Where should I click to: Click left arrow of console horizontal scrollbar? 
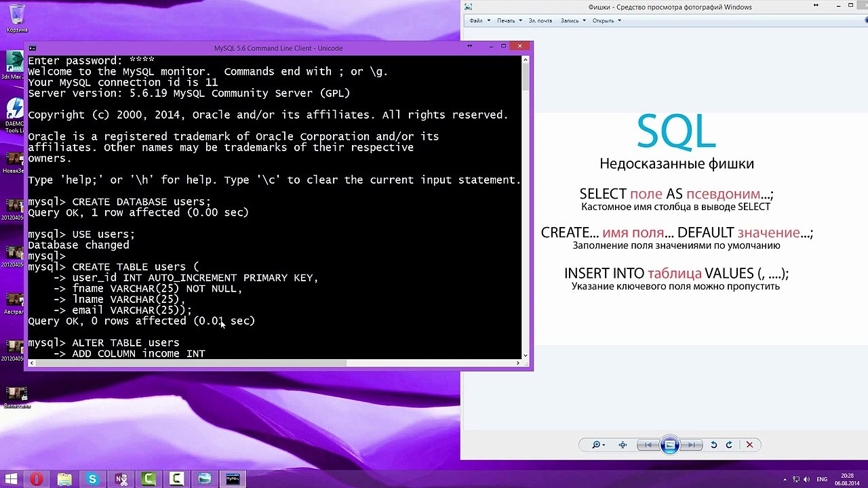coord(32,363)
